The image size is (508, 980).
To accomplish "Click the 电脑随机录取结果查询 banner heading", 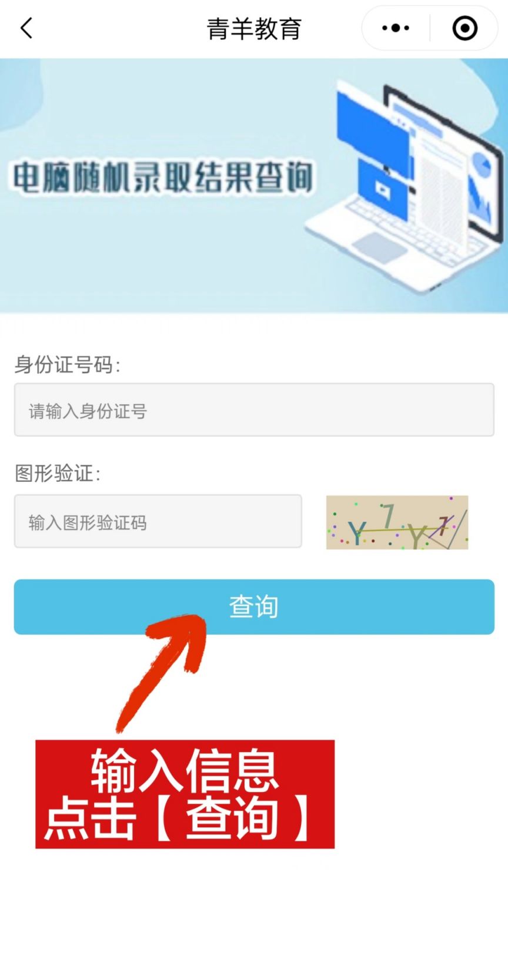I will 163,177.
